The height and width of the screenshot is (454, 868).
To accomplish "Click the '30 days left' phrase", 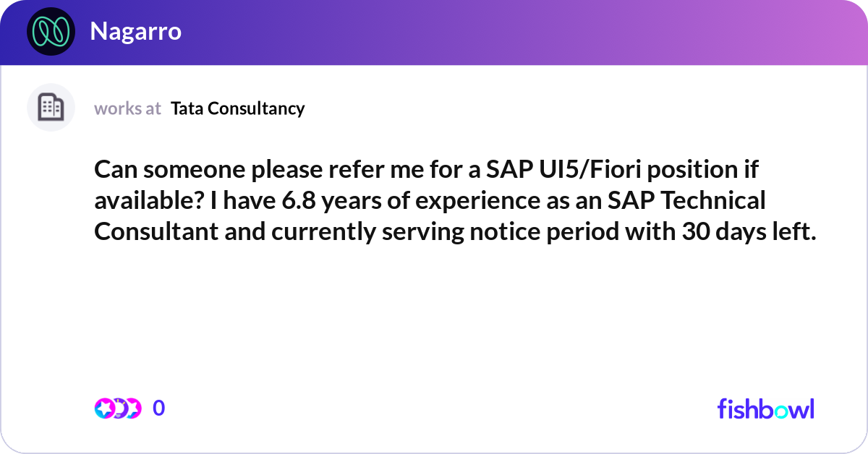I will 748,231.
